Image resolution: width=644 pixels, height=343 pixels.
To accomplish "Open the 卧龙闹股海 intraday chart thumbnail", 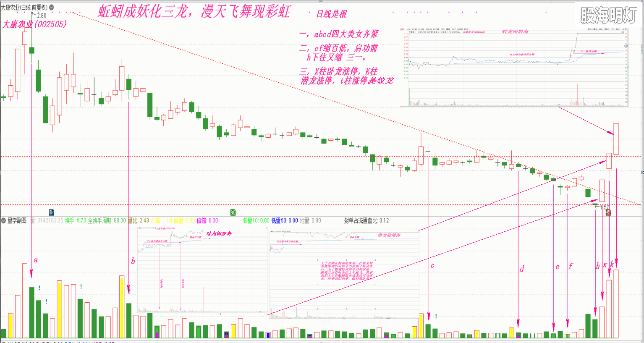I will point(203,271).
